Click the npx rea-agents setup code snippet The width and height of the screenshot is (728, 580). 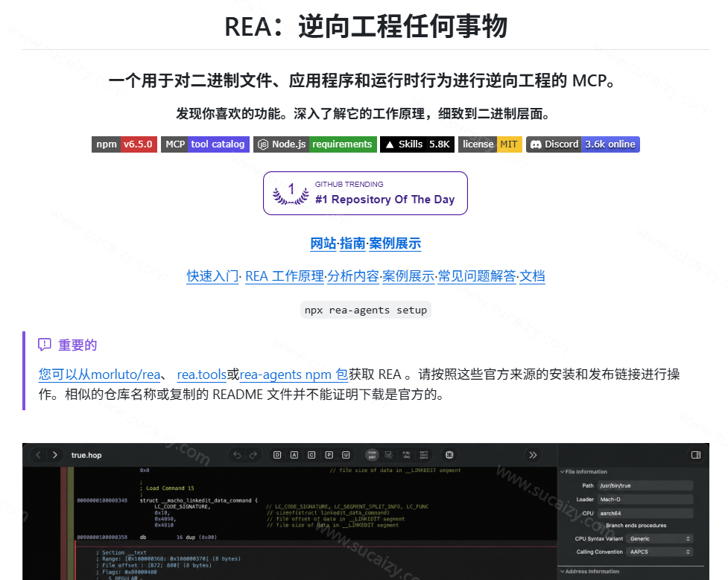(366, 310)
